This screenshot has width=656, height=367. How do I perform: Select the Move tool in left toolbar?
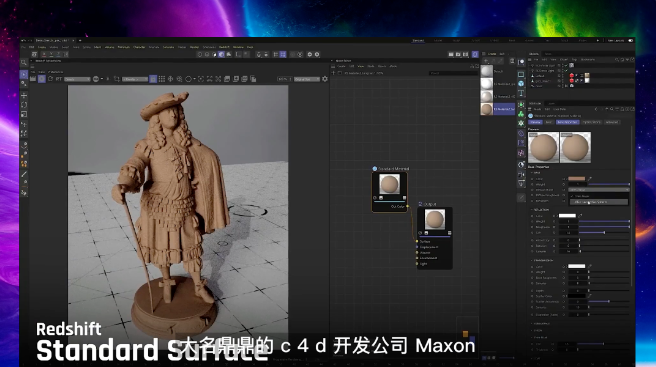click(24, 95)
